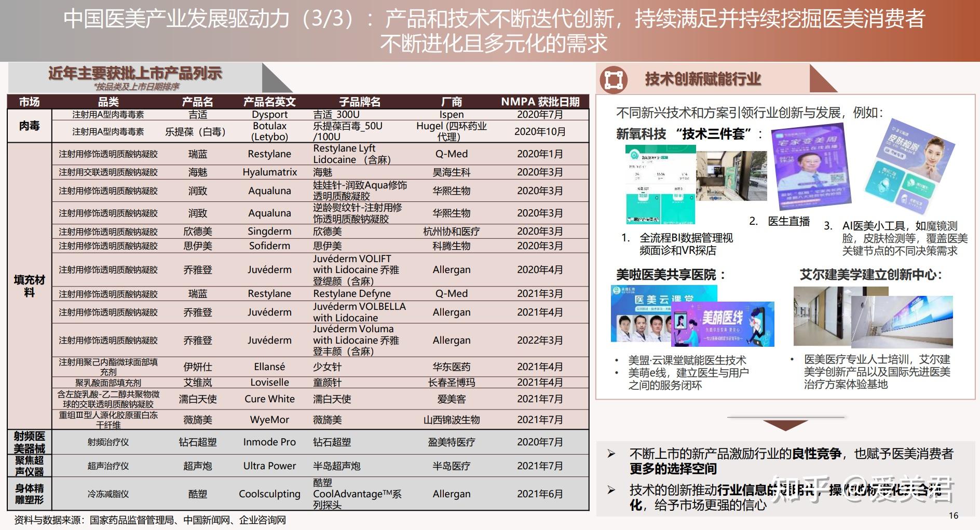Select the 艾尔建美学建立创新中心 subheading
Image resolution: width=980 pixels, height=530 pixels.
click(871, 275)
